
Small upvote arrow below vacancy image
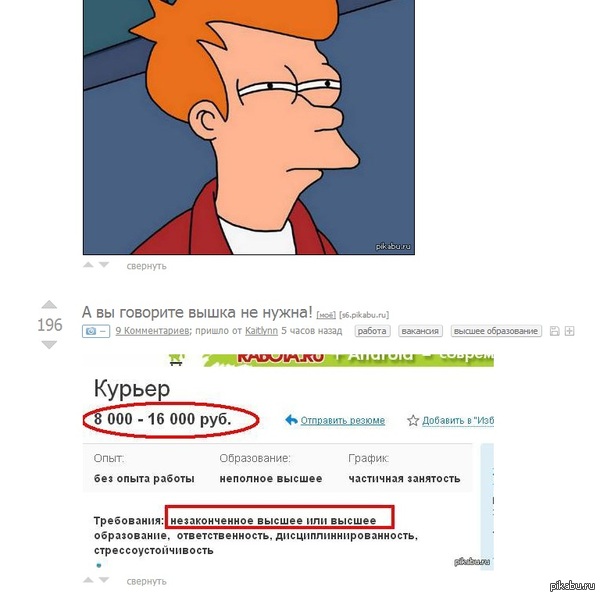(x=88, y=580)
